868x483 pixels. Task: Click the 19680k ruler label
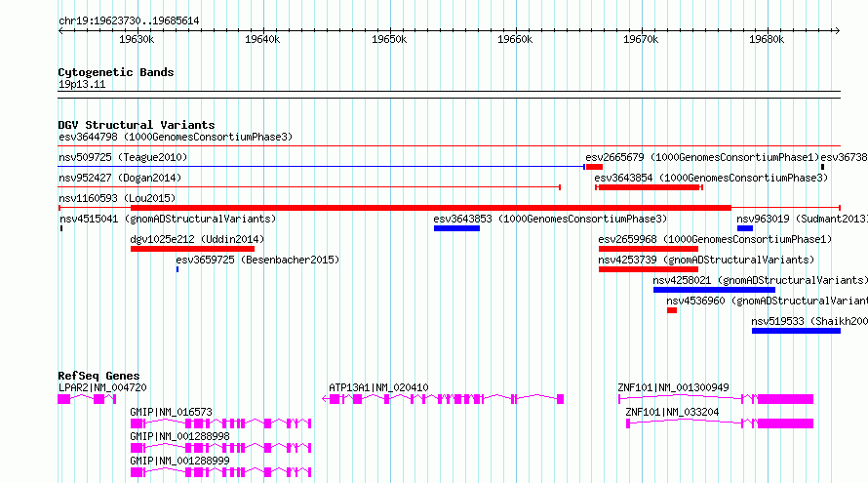[767, 39]
